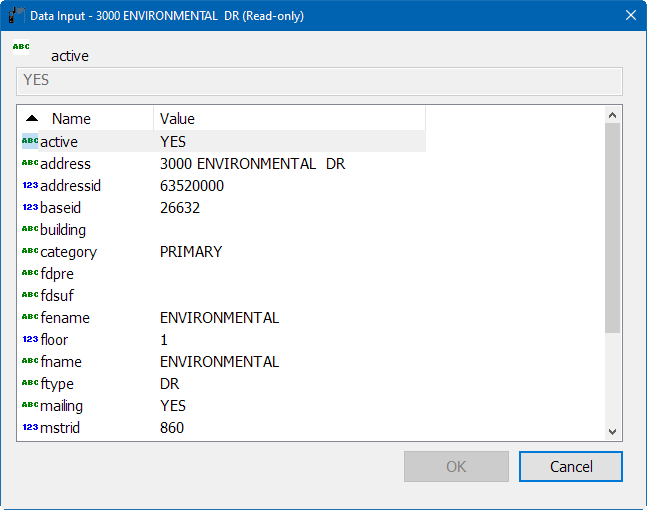Close the Data Input dialog window
Viewport: 647px width, 510px height.
tap(630, 16)
